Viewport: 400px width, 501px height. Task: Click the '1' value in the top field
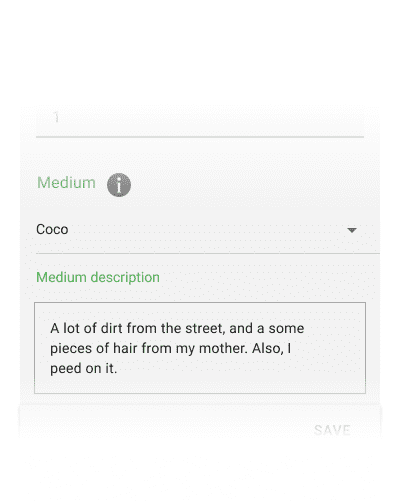56,117
